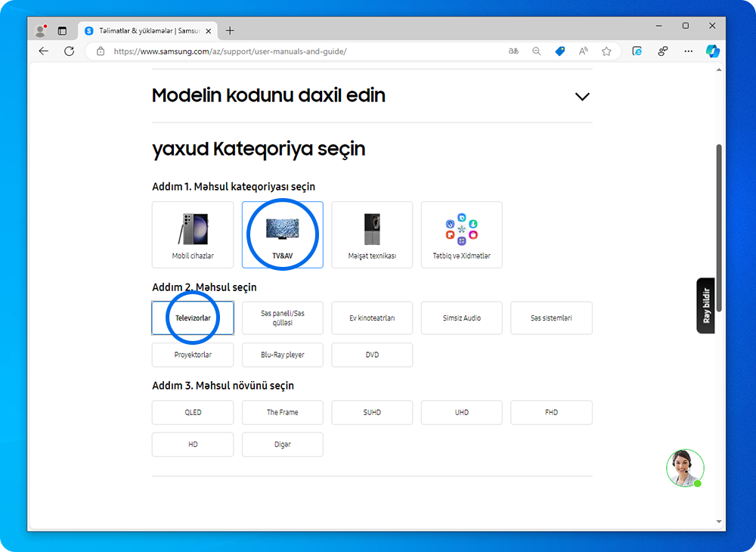756x552 pixels.
Task: Open the browser Settings and more menu
Action: coord(688,51)
